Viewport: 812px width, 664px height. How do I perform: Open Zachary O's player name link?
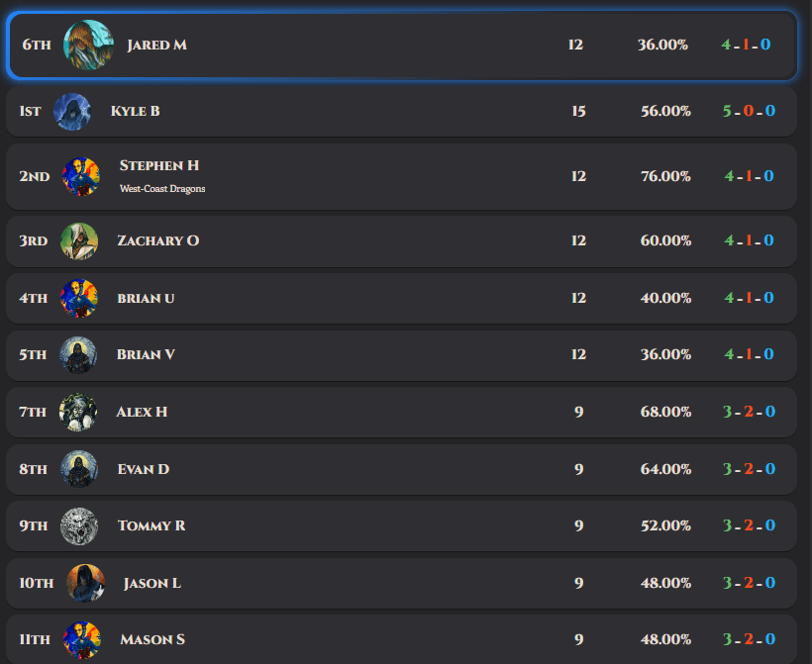coord(157,240)
